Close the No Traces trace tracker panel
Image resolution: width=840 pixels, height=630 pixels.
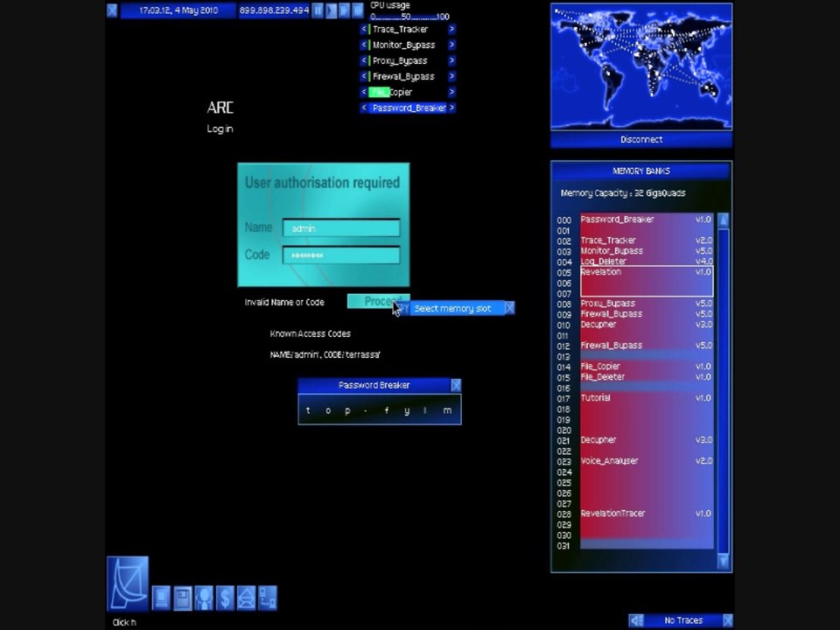click(727, 620)
